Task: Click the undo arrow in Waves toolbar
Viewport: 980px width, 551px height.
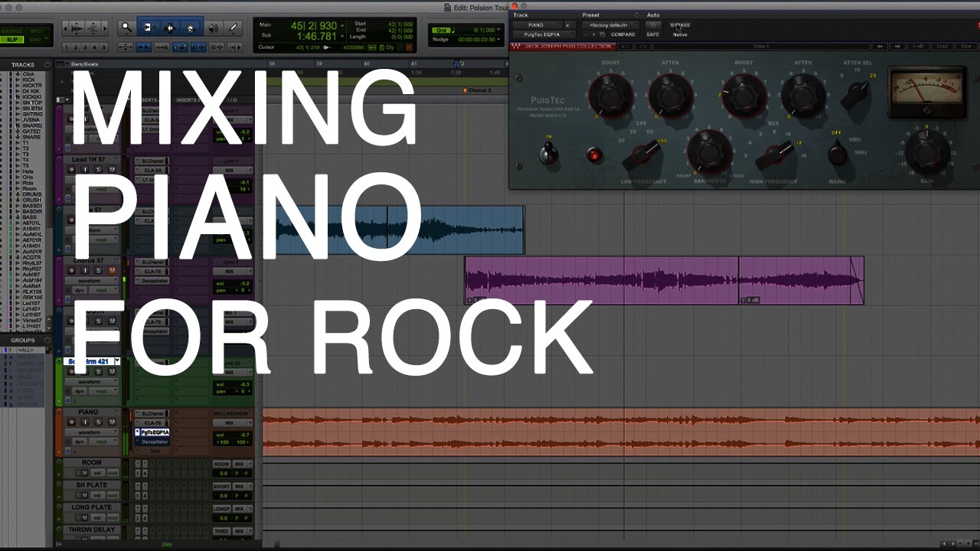Action: click(624, 47)
